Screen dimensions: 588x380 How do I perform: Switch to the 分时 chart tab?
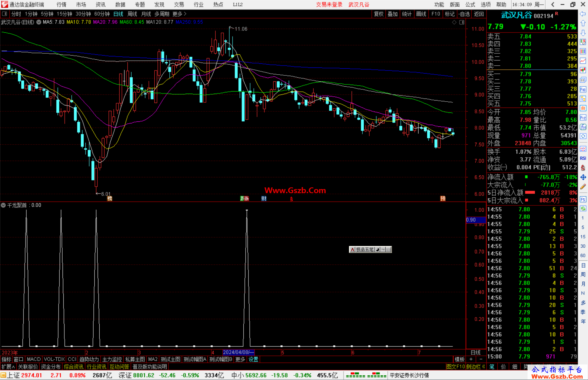tap(16, 14)
